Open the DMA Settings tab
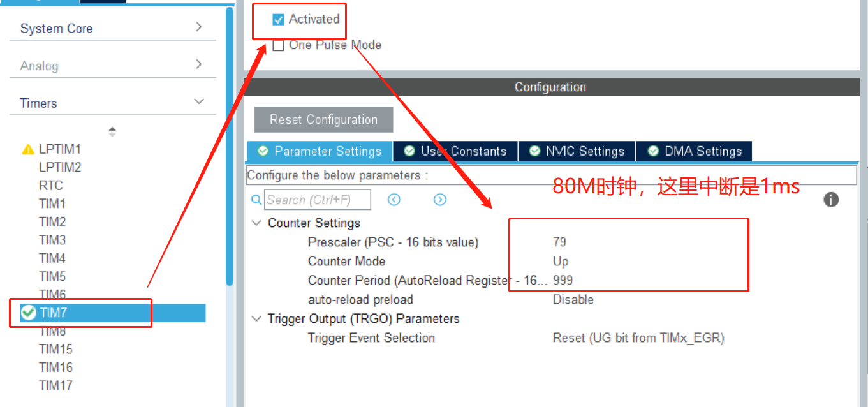Viewport: 868px width, 407px height. tap(695, 151)
